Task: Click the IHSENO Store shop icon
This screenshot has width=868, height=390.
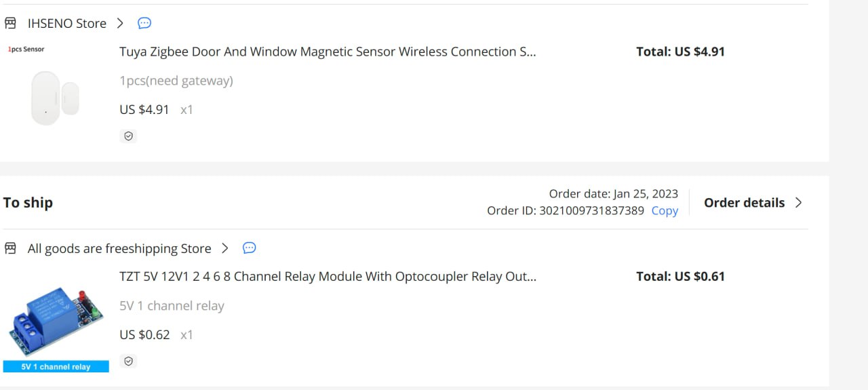Action: pyautogui.click(x=10, y=23)
